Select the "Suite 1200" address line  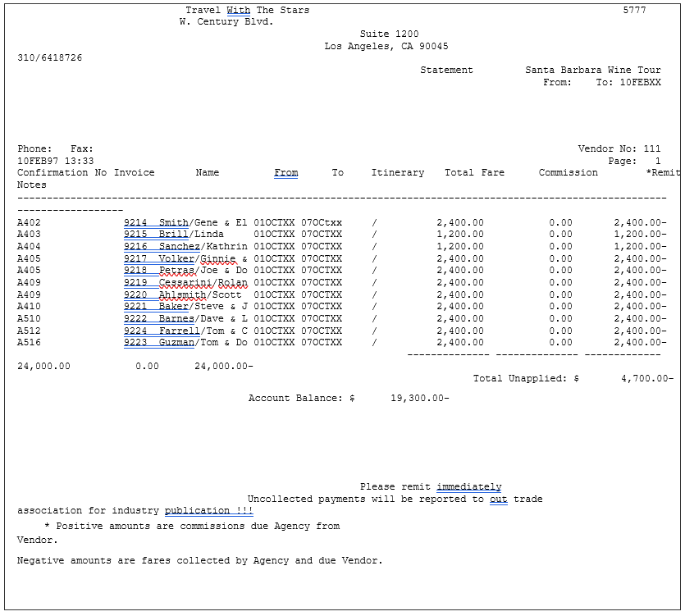389,34
